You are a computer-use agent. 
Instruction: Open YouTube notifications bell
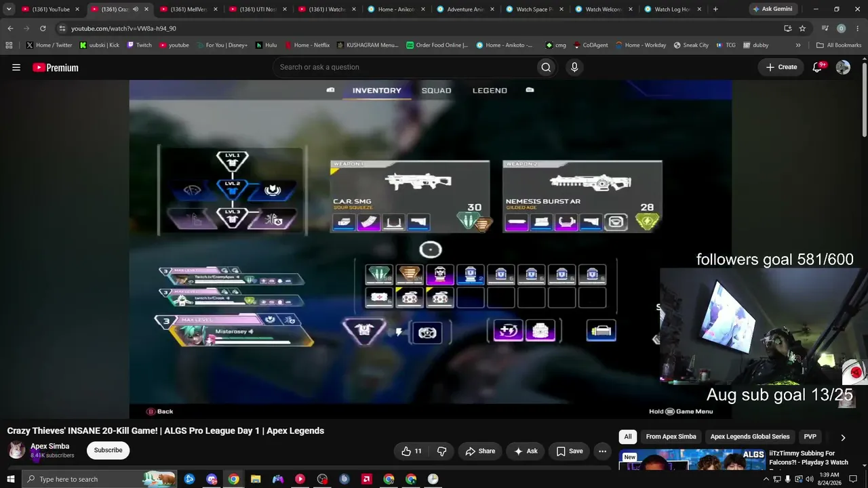point(818,67)
